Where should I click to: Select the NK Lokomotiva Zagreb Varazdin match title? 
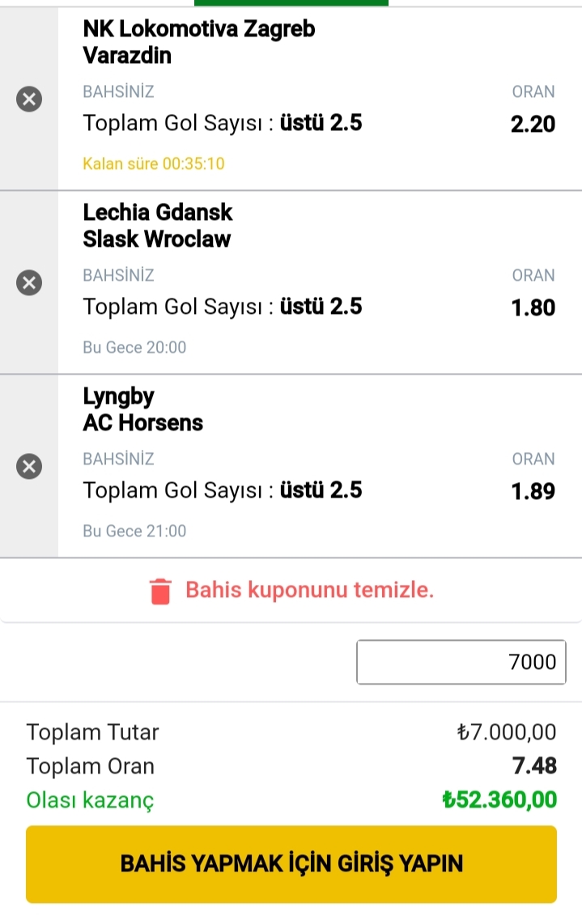[199, 42]
